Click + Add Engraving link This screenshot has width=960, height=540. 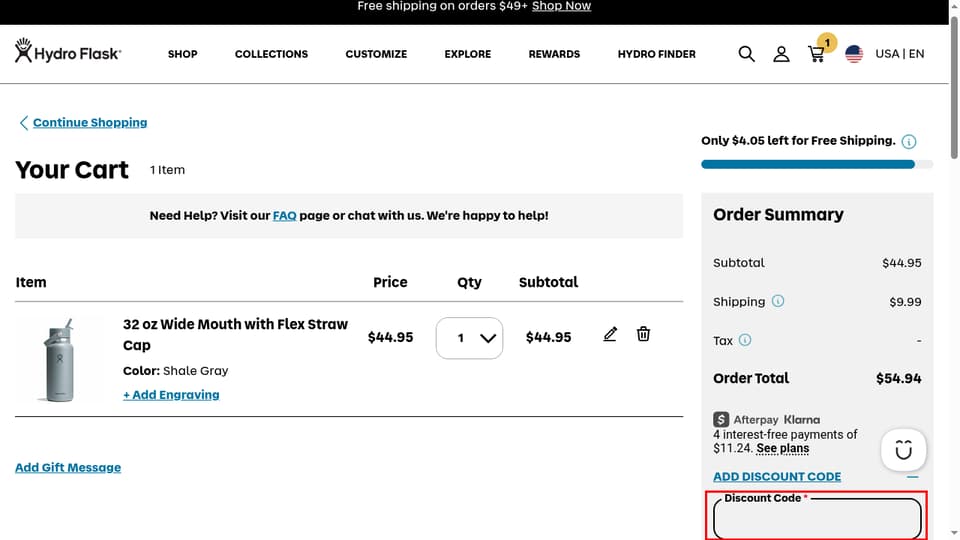(x=171, y=395)
